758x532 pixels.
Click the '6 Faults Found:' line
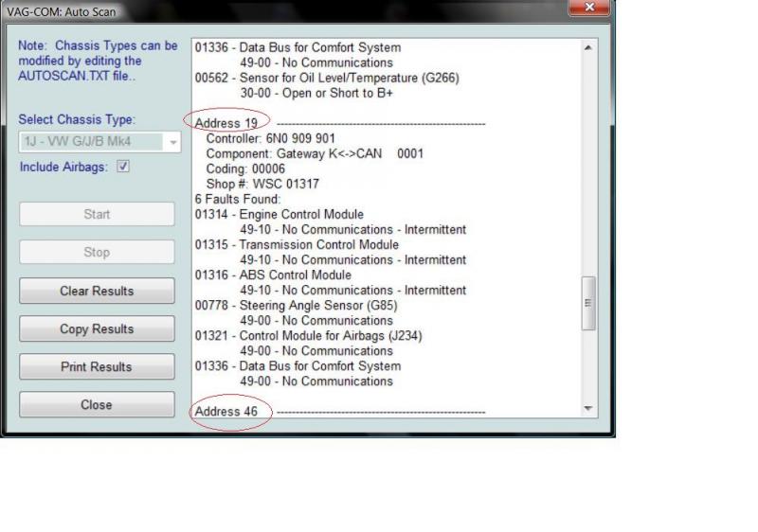238,199
